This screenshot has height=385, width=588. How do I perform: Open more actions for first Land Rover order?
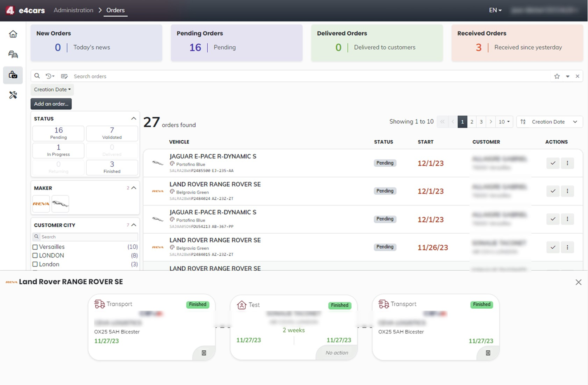click(567, 191)
